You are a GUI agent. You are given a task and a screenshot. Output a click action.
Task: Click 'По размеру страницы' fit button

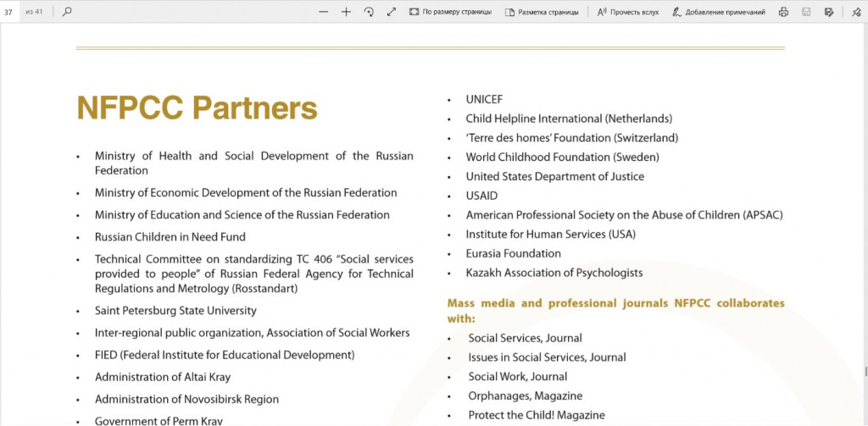[450, 12]
